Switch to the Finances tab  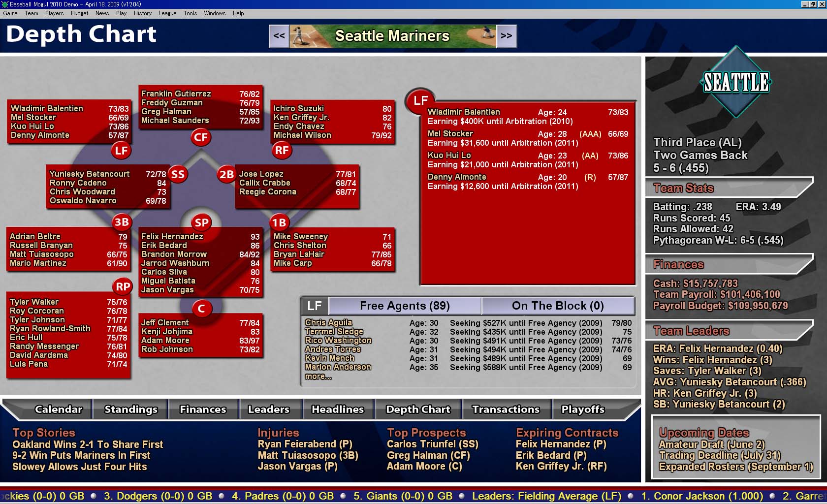pyautogui.click(x=203, y=409)
